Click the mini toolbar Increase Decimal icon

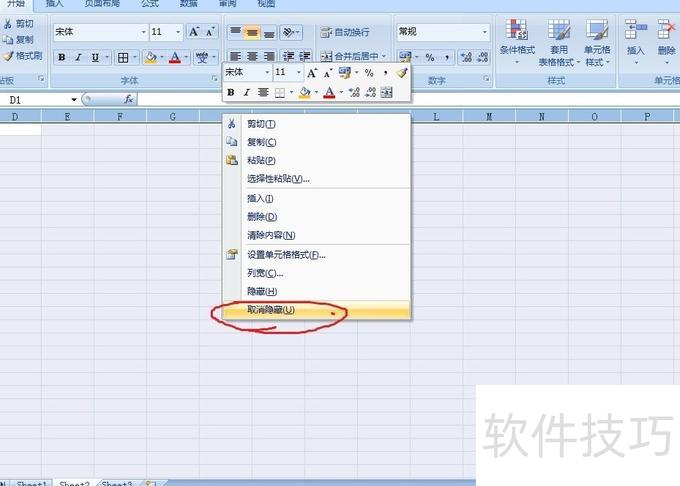pos(354,92)
